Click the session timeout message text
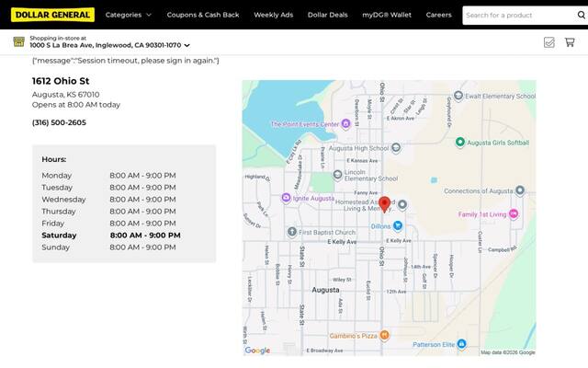This screenshot has width=588, height=368. point(126,61)
